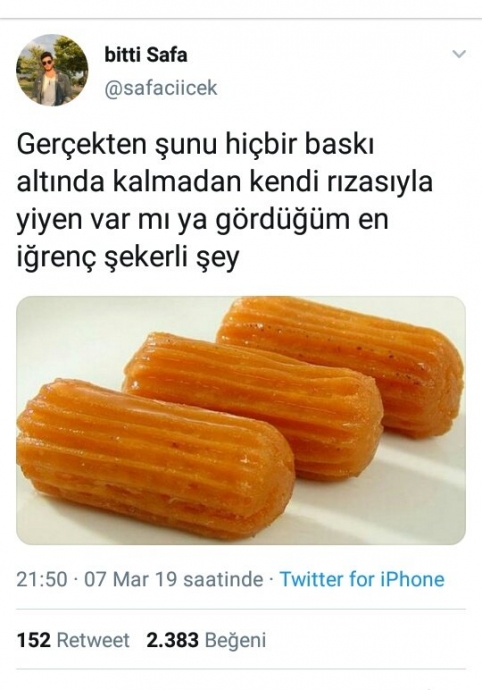482x690 pixels.
Task: Click the man wearing sunglasses in avatar
Action: click(x=47, y=78)
